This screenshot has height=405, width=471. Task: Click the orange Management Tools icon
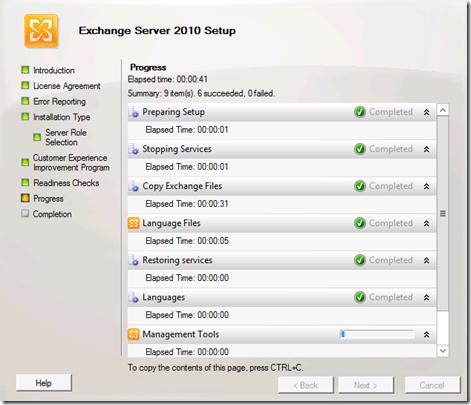(x=133, y=334)
